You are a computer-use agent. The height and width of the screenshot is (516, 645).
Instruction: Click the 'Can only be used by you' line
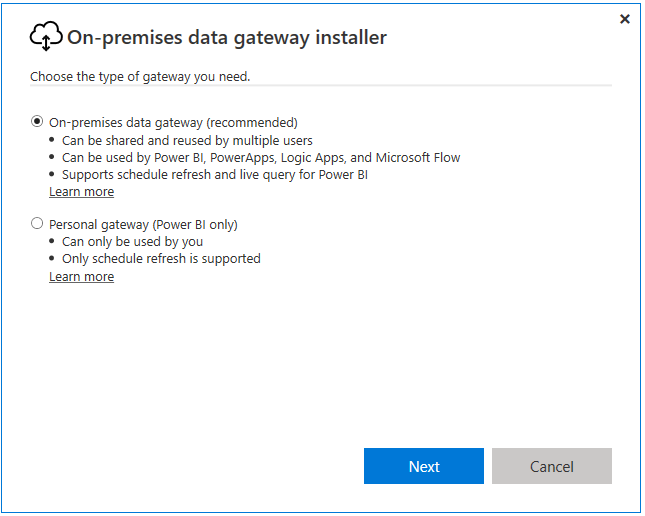point(132,242)
